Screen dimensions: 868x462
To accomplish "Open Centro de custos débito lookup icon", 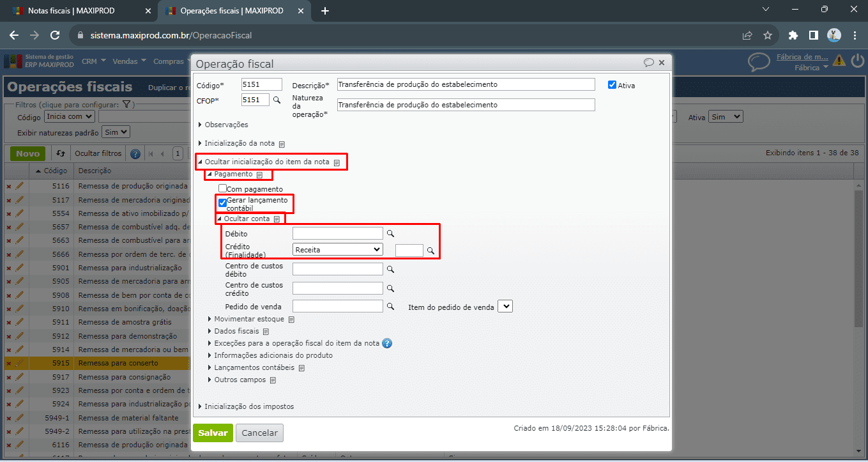I will (x=390, y=270).
